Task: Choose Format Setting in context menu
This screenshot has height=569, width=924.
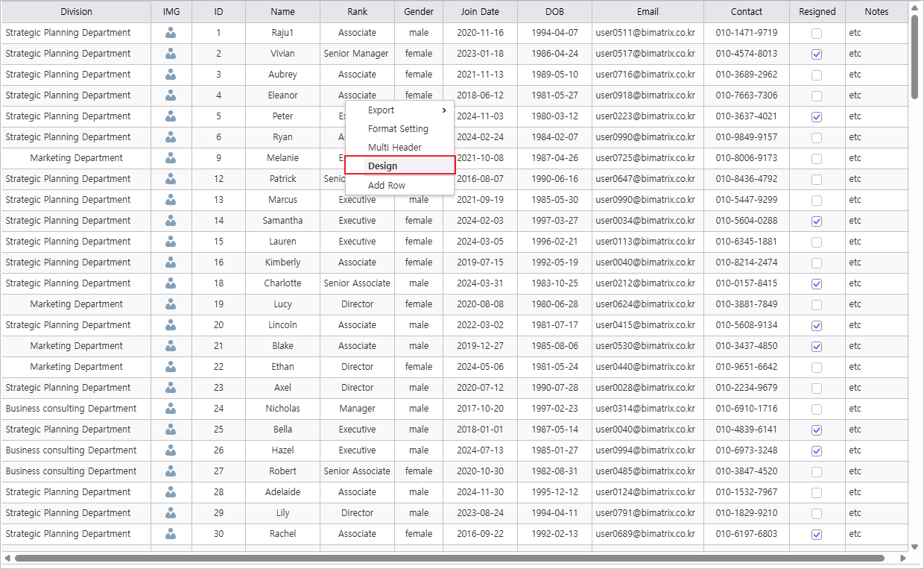Action: click(398, 129)
